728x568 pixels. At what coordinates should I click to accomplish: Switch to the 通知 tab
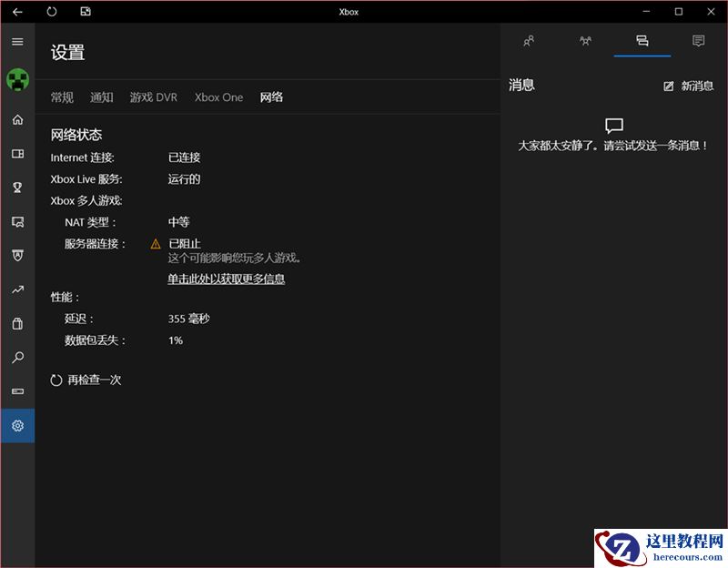[x=101, y=96]
